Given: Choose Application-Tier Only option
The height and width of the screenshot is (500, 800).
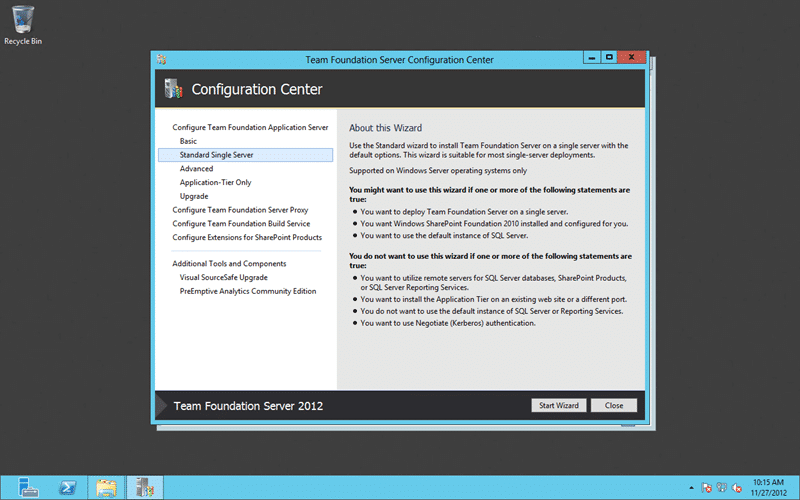Looking at the screenshot, I should point(215,183).
